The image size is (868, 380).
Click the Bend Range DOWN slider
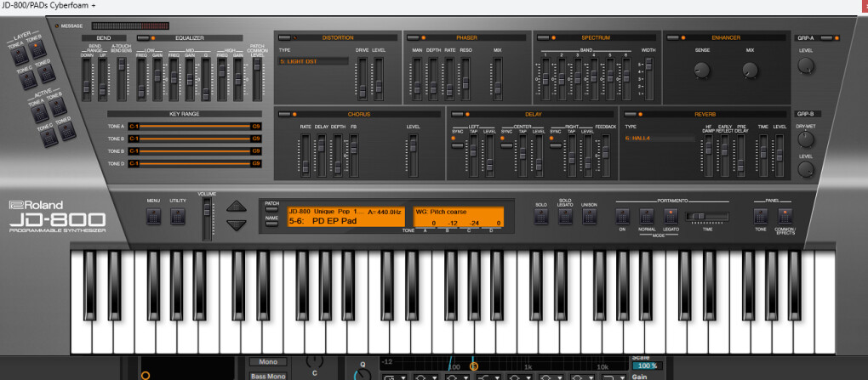click(86, 80)
